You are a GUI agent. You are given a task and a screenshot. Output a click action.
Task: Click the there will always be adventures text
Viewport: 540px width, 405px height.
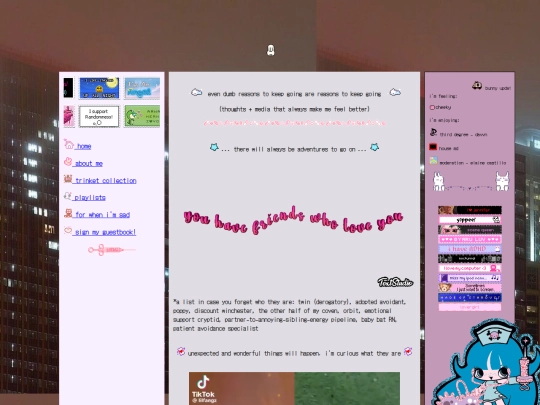tap(294, 149)
